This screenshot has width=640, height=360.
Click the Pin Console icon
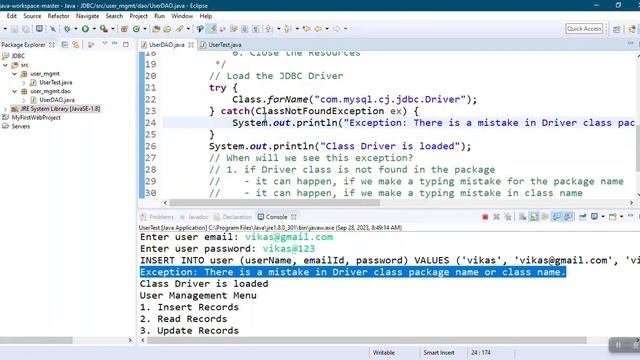coord(582,217)
